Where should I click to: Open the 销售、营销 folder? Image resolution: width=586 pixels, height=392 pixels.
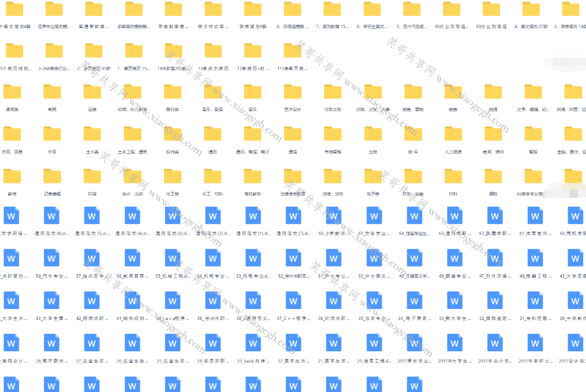point(413,92)
